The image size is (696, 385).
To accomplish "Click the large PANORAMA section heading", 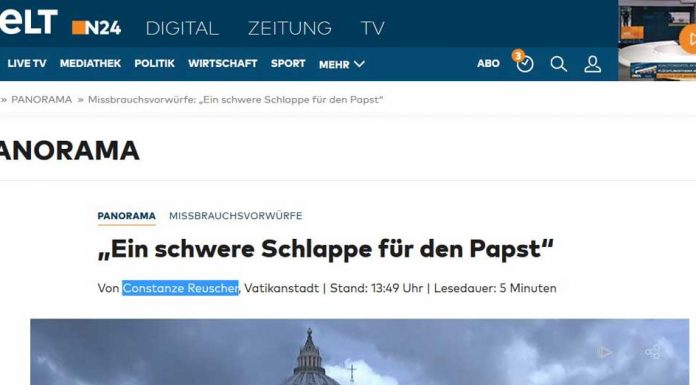I will (x=70, y=151).
